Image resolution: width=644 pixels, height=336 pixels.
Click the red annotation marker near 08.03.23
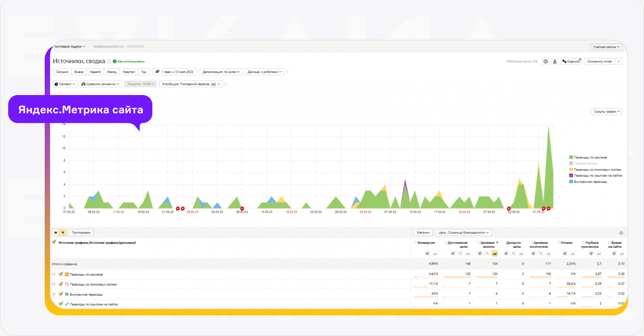(x=242, y=208)
